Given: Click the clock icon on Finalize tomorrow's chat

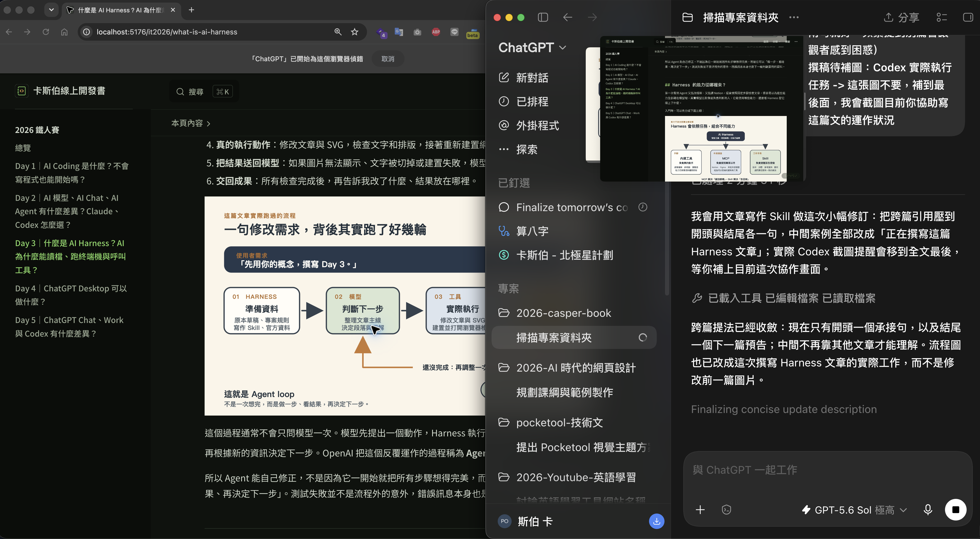Looking at the screenshot, I should pos(643,207).
